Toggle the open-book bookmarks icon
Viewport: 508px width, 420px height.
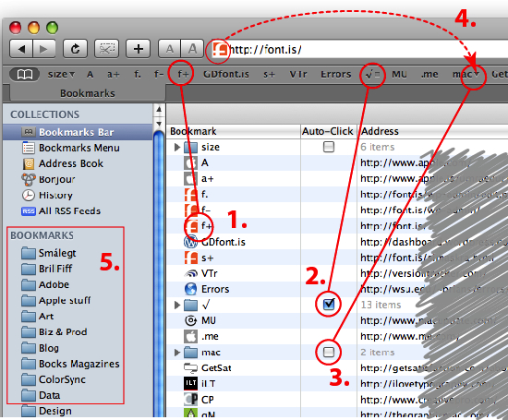25,75
